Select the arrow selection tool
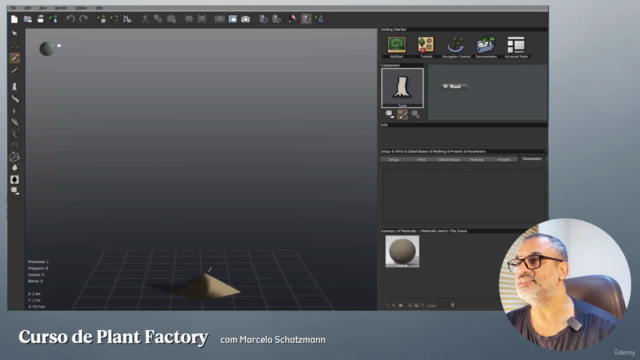Viewport: 640px width, 360px height. click(x=15, y=33)
